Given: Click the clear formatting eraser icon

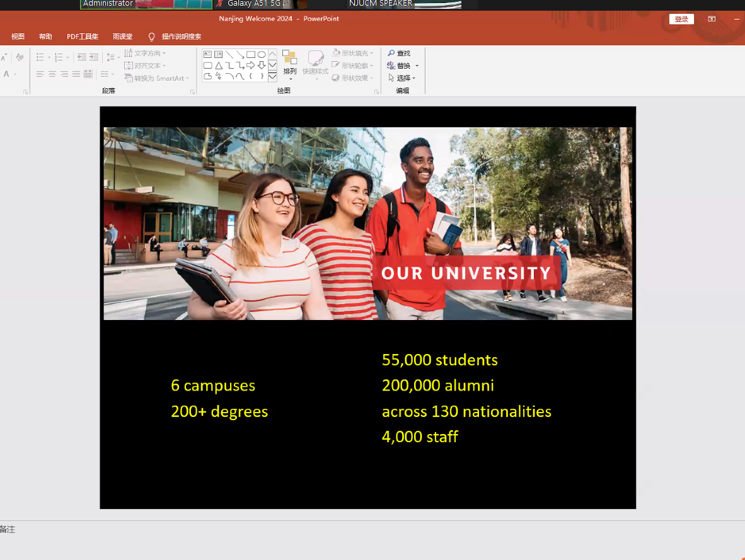Looking at the screenshot, I should coord(20,57).
